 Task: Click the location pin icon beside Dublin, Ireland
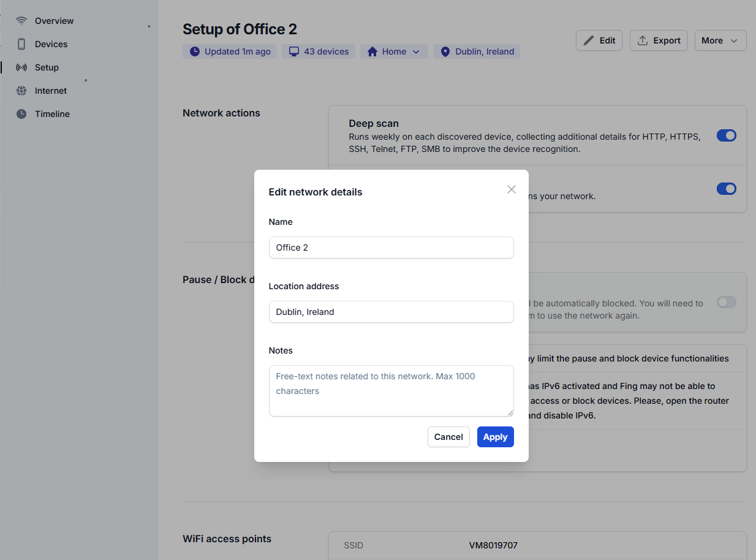pyautogui.click(x=445, y=51)
